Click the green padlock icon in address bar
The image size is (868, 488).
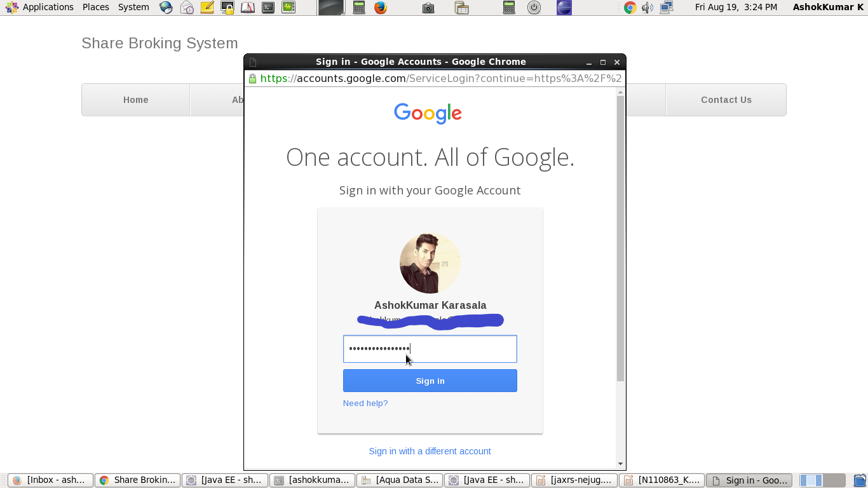point(252,78)
